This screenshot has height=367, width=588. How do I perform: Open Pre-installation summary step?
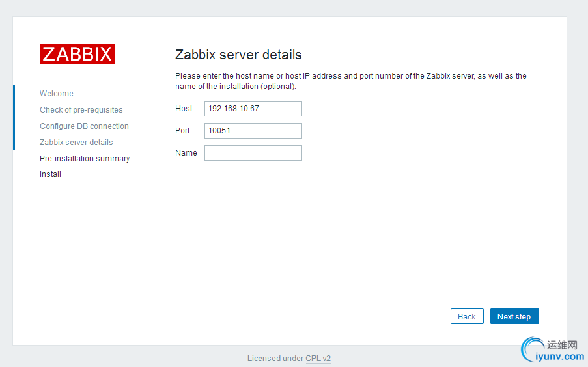tap(85, 159)
